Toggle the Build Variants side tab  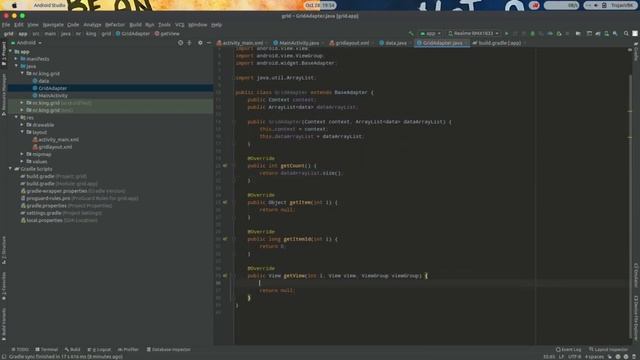point(4,324)
